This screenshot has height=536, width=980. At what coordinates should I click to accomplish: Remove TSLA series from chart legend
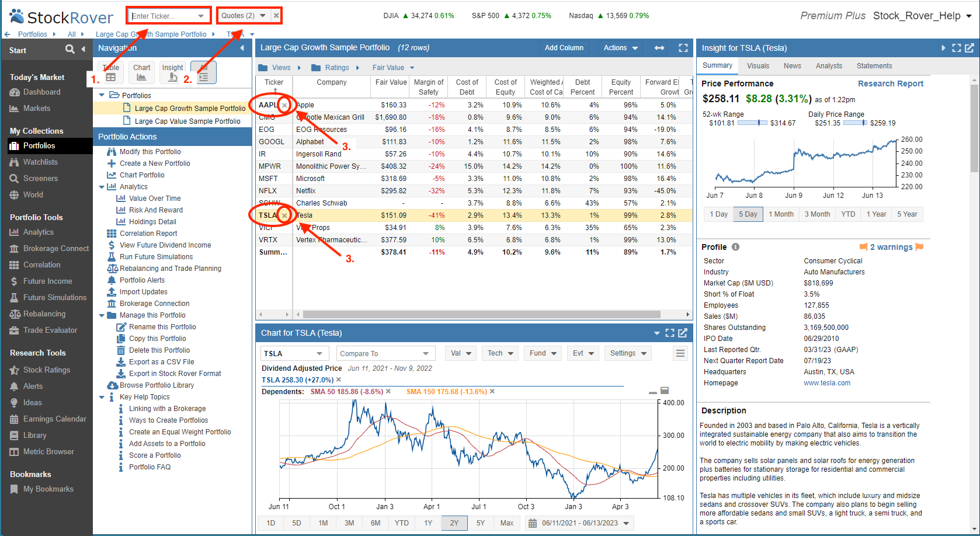coord(339,380)
